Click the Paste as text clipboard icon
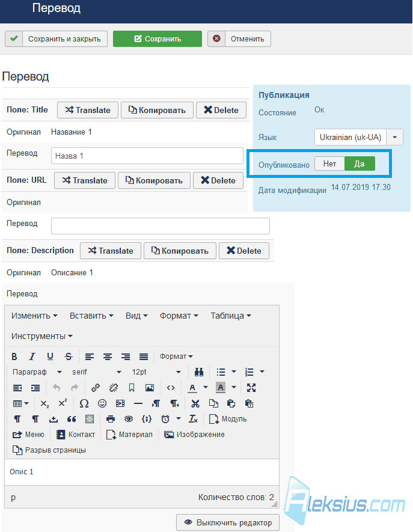Viewport: 413px width, 532px height. pos(249,403)
